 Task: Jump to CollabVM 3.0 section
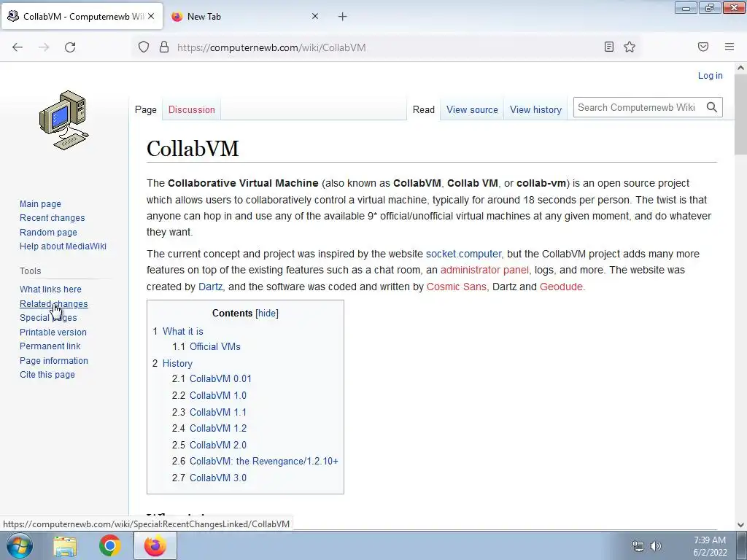pyautogui.click(x=218, y=478)
